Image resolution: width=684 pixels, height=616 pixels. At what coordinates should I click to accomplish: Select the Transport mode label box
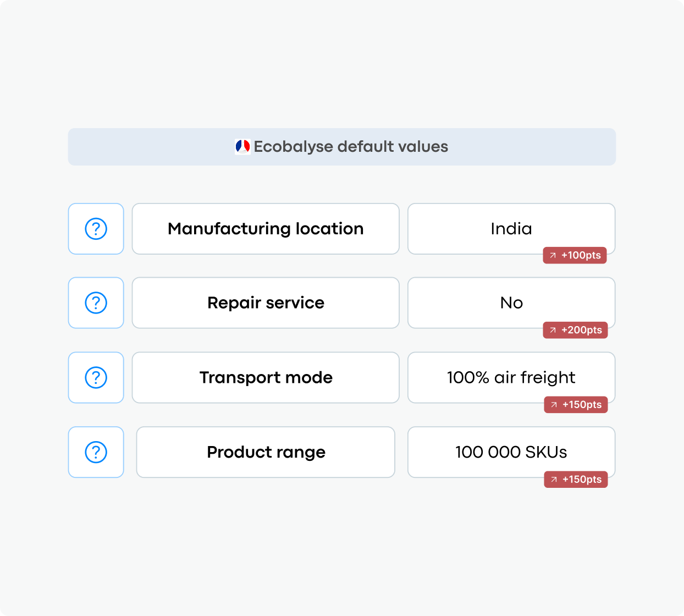pos(266,378)
